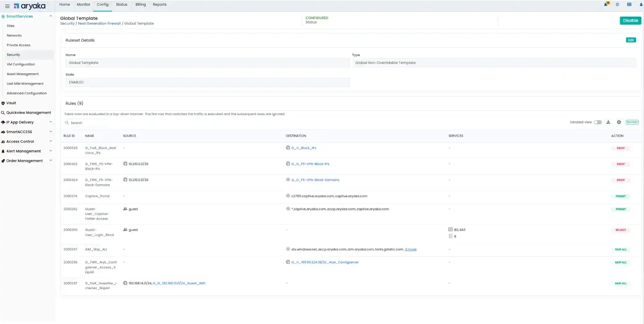Click the domain icon beside G_D_F5-VPN-Block-Domains

(x=288, y=180)
